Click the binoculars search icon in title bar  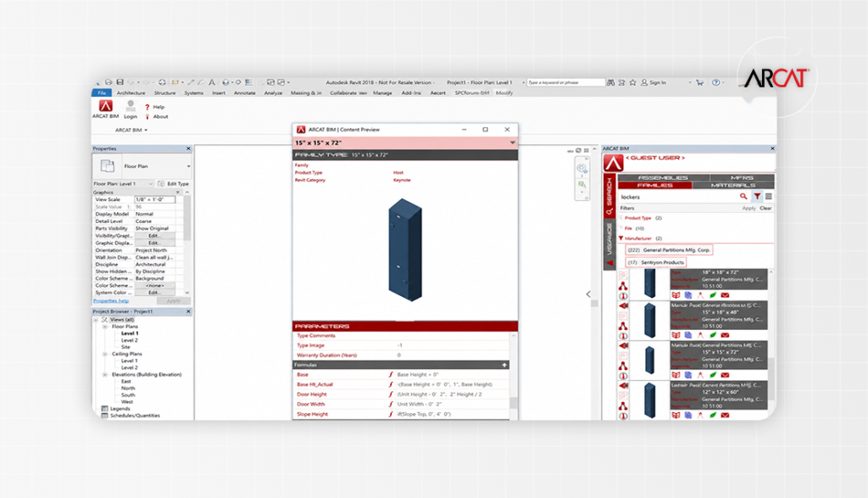pos(610,82)
